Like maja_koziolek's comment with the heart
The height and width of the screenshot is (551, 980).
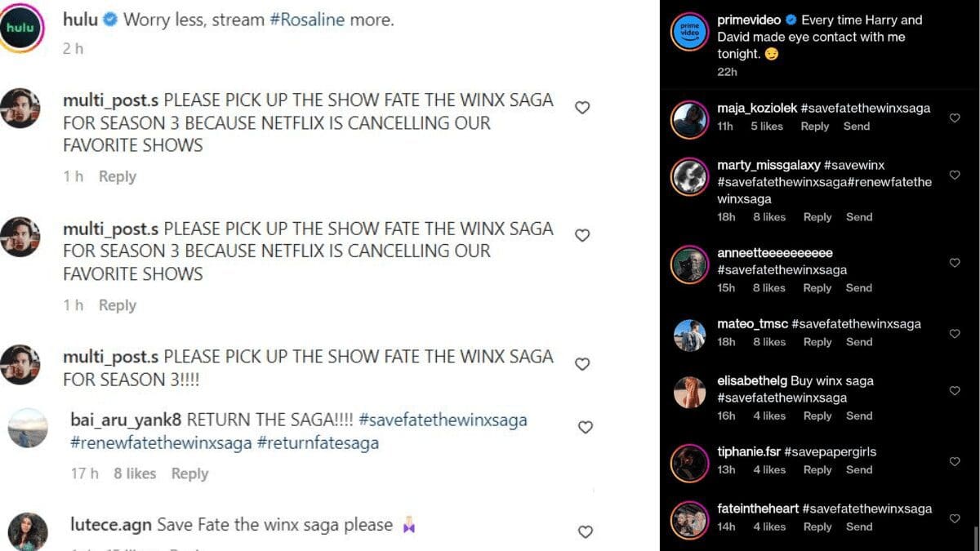tap(955, 118)
